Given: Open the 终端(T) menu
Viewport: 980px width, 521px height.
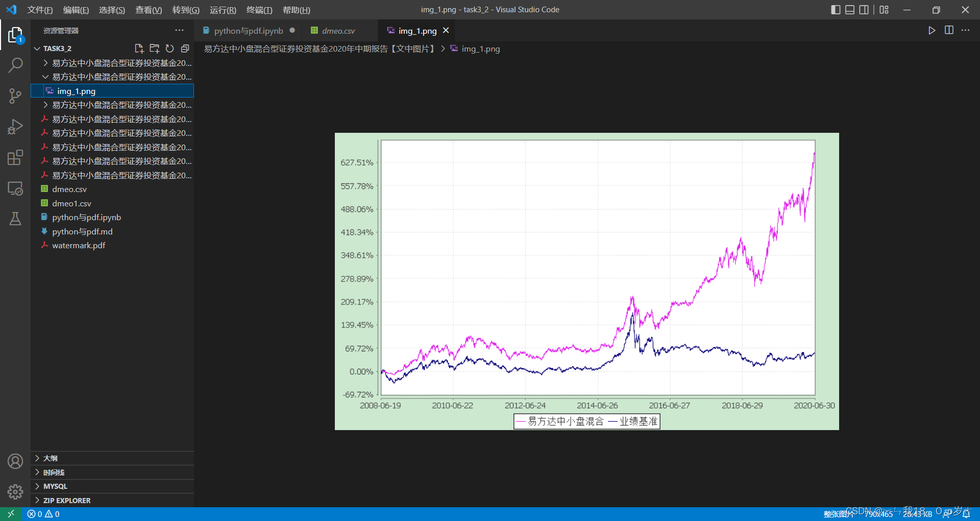Looking at the screenshot, I should tap(259, 10).
